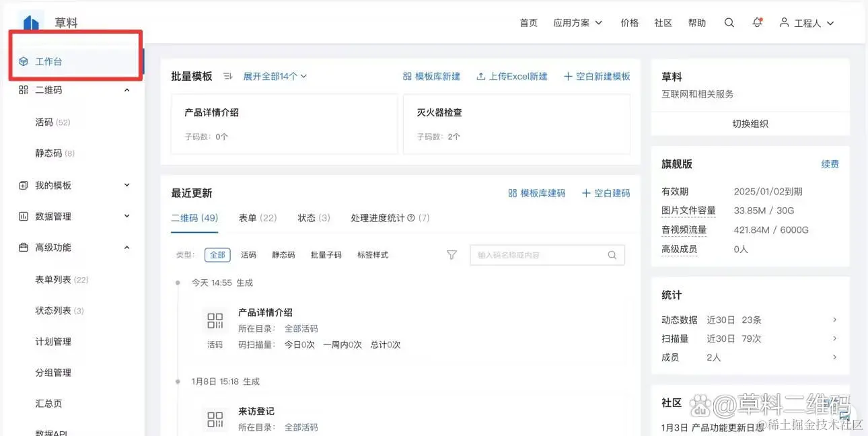Click 全部活码 directory link under 来访登记
The width and height of the screenshot is (868, 436).
(301, 427)
